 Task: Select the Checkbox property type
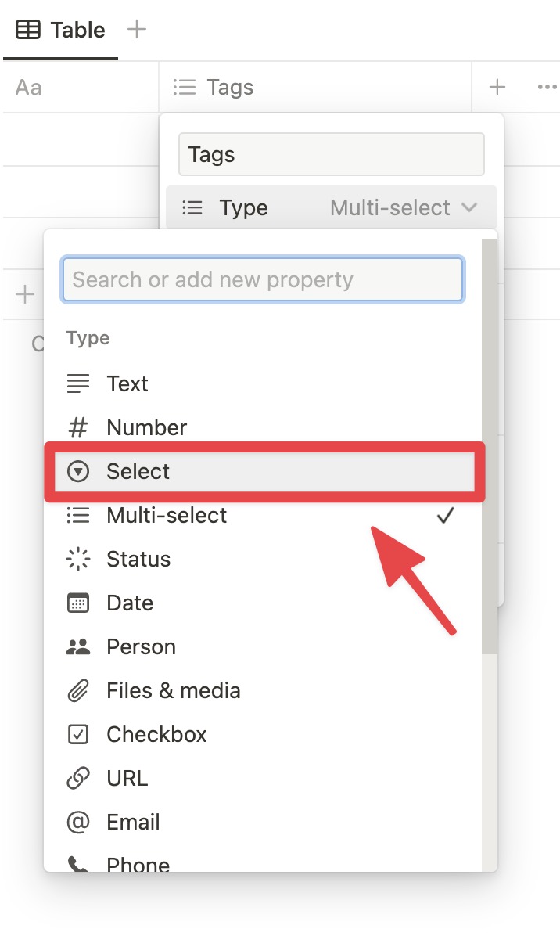pyautogui.click(x=263, y=734)
